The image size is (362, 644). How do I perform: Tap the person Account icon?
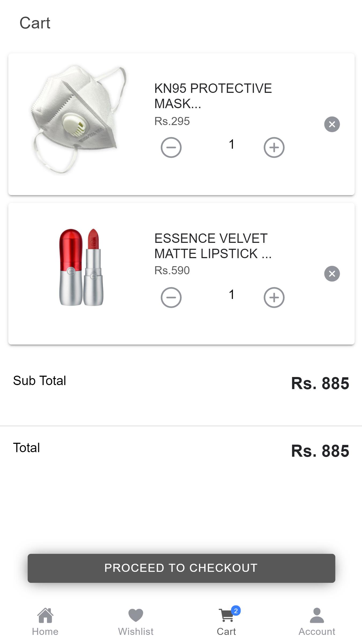pos(317,615)
